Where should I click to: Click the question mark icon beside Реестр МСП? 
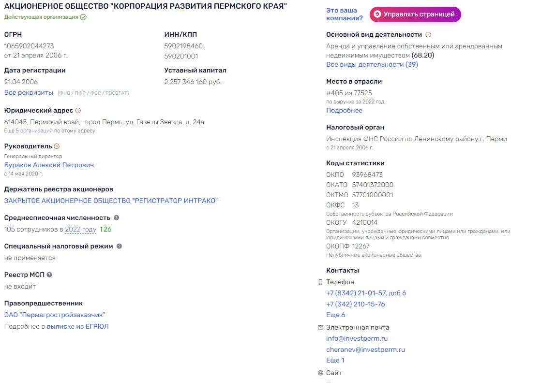tap(49, 275)
